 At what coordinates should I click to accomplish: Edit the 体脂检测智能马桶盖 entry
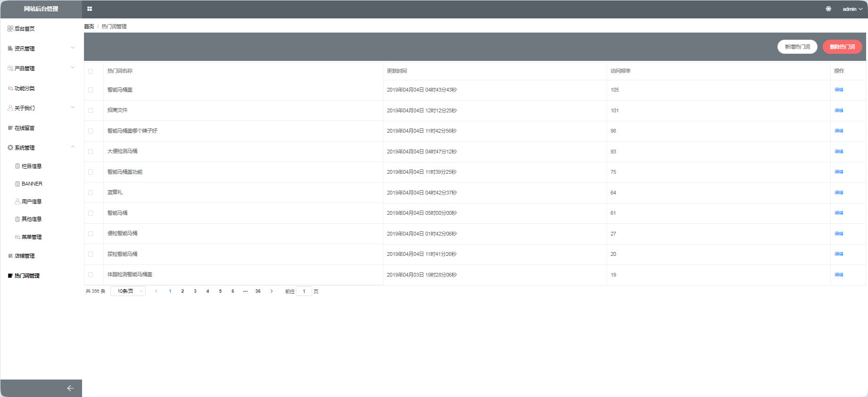pos(839,275)
